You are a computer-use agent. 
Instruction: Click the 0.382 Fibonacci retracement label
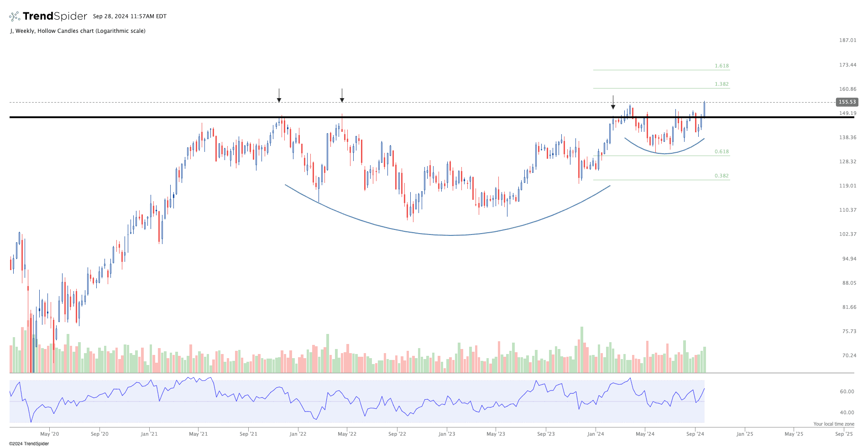pos(722,176)
